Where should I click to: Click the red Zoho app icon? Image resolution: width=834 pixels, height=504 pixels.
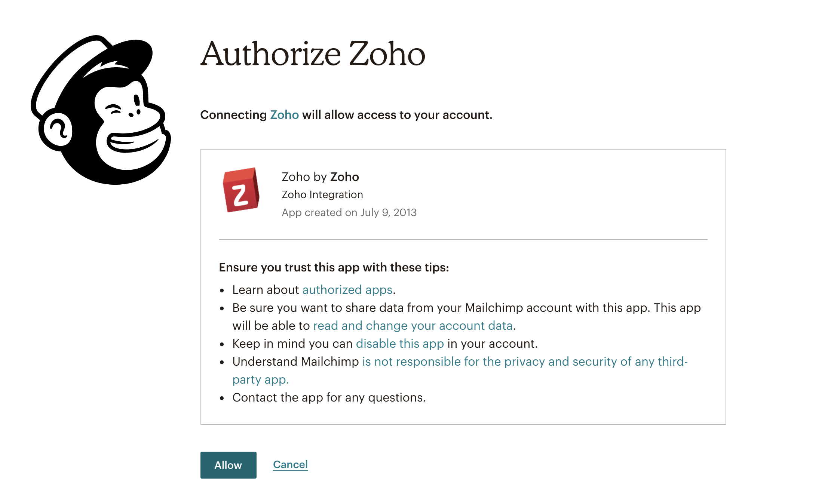240,190
